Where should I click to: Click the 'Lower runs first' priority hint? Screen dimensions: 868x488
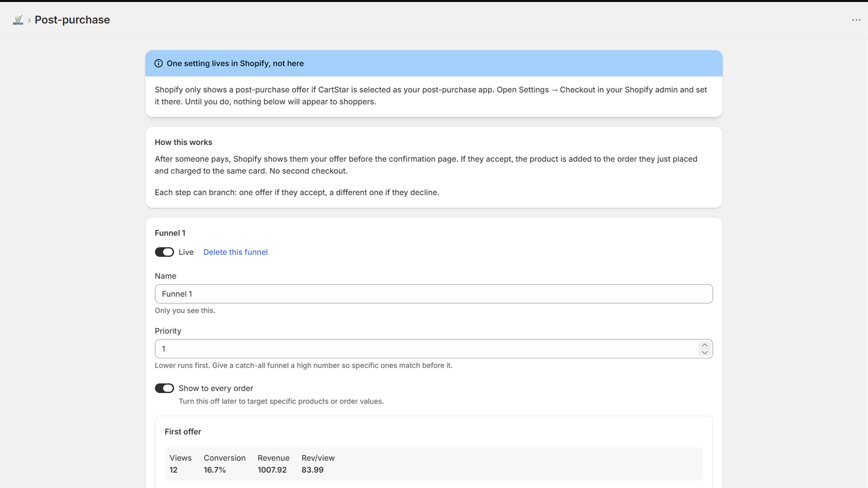click(x=303, y=365)
